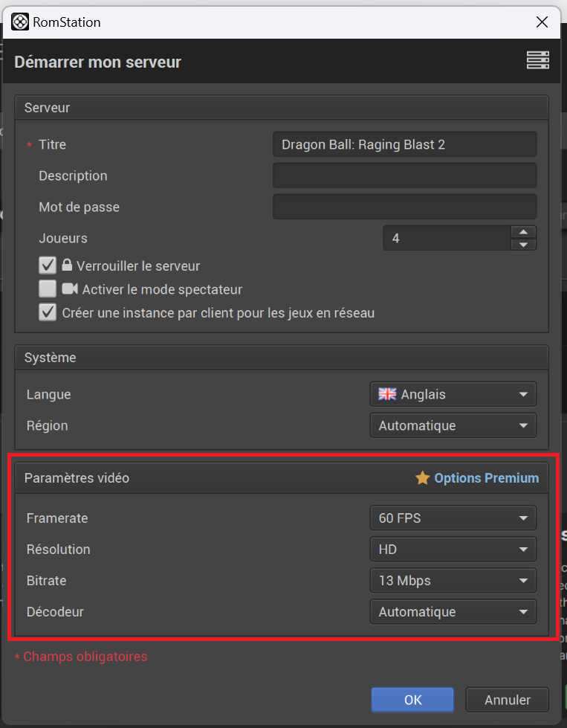The width and height of the screenshot is (567, 728).
Task: Enable Activer le mode spectateur checkbox
Action: click(x=48, y=289)
